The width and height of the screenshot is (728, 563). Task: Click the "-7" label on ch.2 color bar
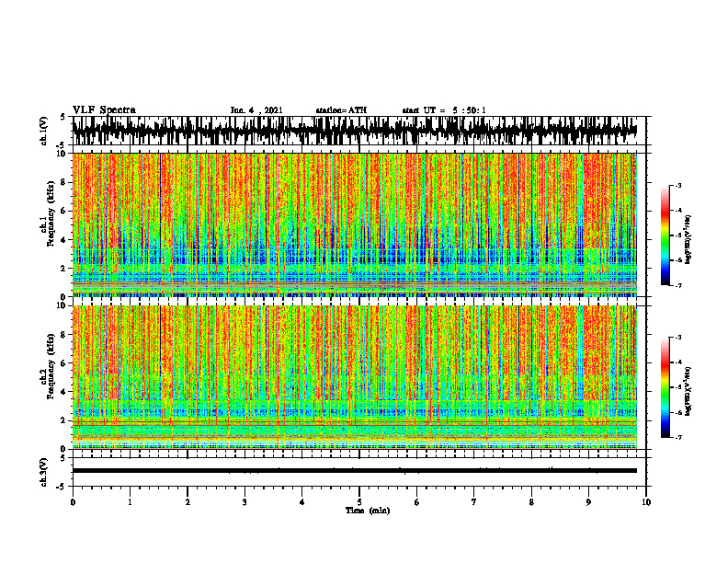[x=678, y=438]
